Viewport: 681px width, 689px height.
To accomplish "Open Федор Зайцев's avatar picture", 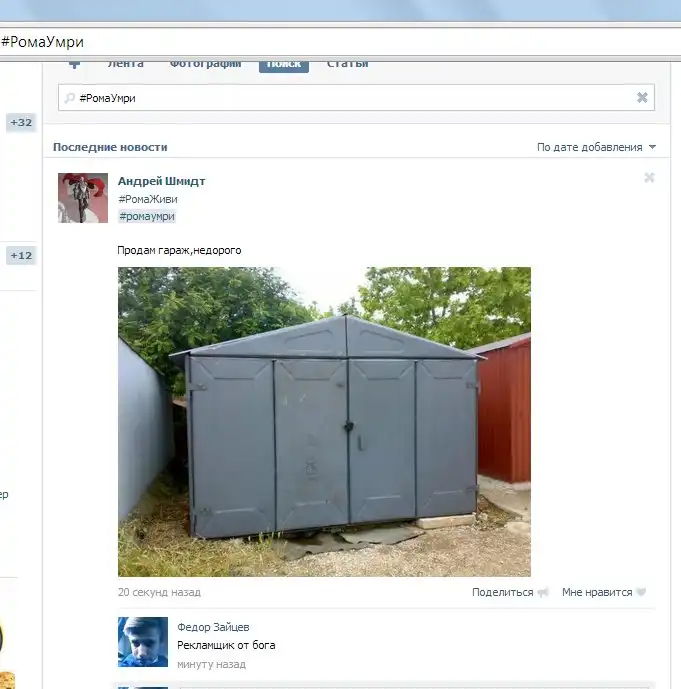I will point(143,641).
